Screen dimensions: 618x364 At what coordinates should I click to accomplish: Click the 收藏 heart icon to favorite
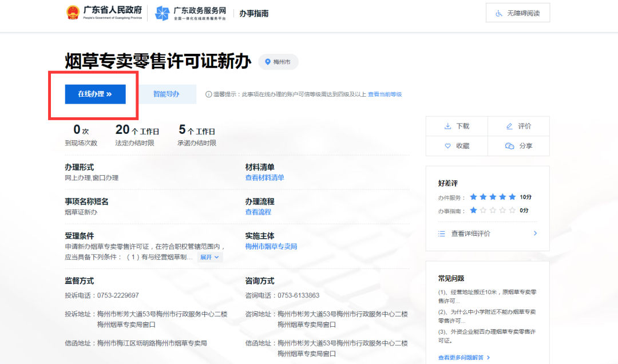pos(447,145)
